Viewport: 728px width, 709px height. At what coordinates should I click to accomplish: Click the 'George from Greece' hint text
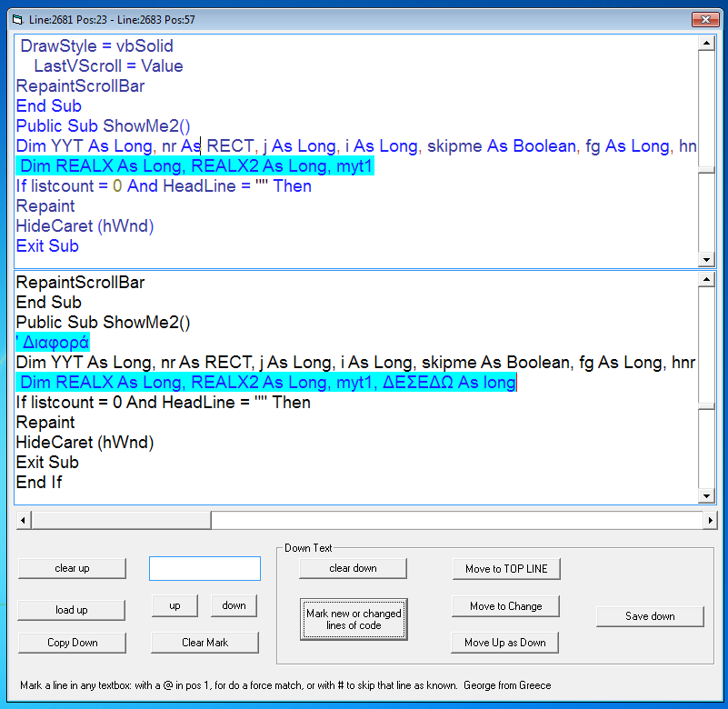click(x=507, y=685)
